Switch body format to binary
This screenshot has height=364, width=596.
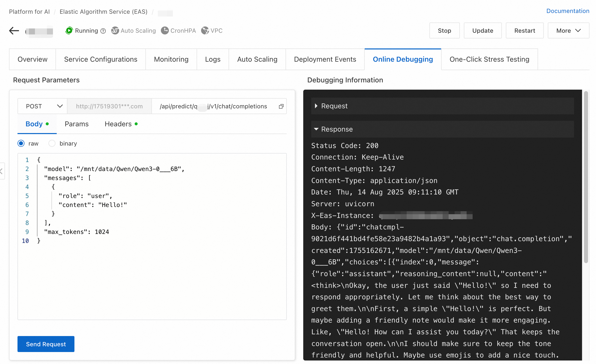coord(52,143)
